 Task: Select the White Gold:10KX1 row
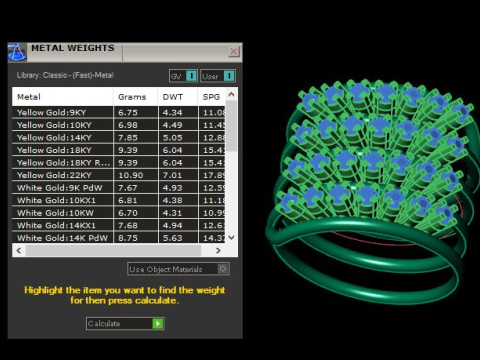(119, 200)
